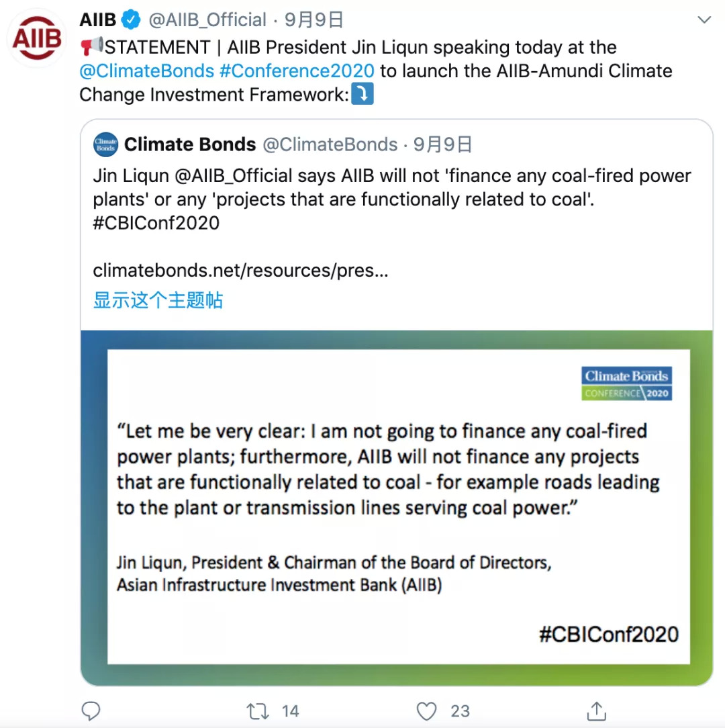Click the AIIB profile avatar logo
Viewport: 725px width, 728px height.
(x=37, y=38)
